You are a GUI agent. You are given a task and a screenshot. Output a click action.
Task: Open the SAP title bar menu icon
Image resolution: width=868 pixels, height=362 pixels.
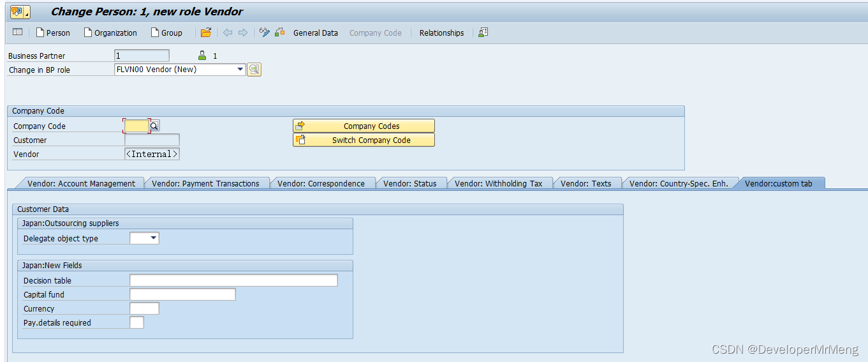tap(20, 11)
